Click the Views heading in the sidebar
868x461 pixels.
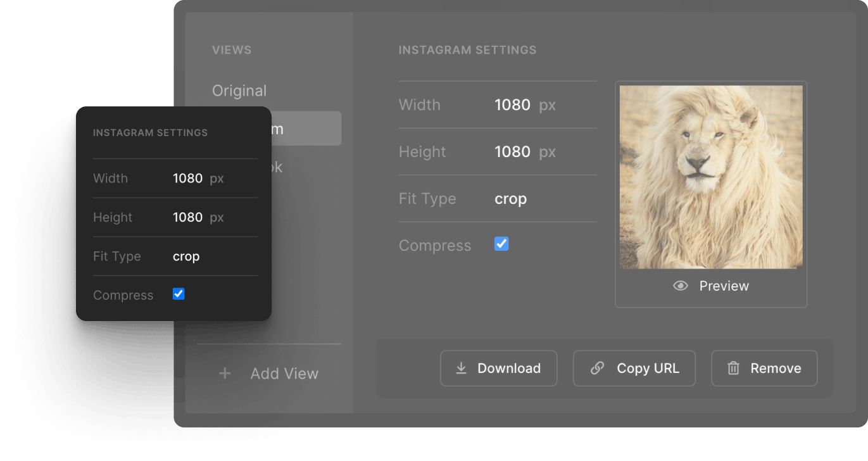232,50
